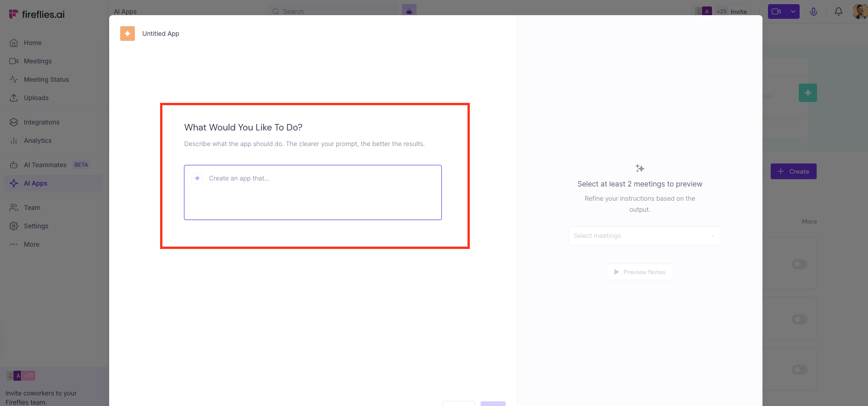Expand the dropdown arrow beside video button

pos(793,11)
